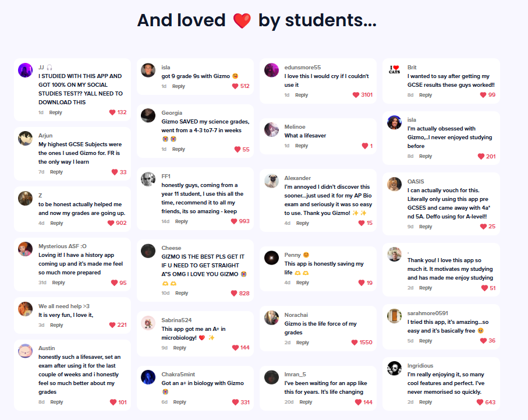Reply to Austin's lifesaver comment

(56, 402)
